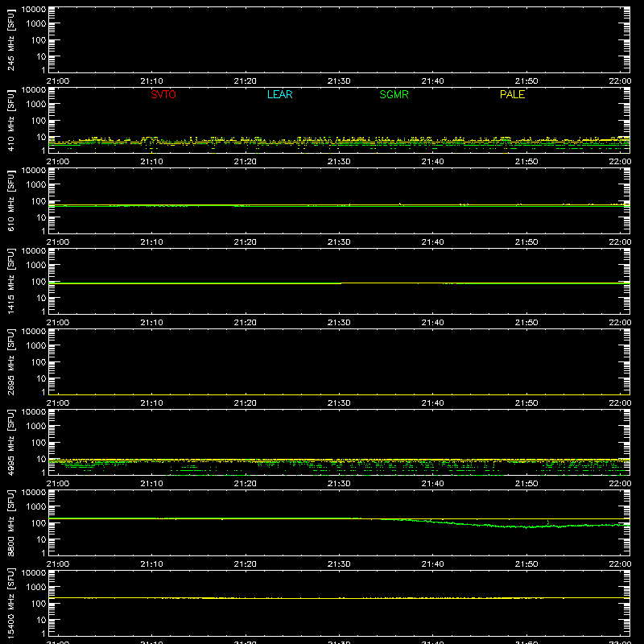This screenshot has height=644, width=644.
Task: Click the yellow bump on 610 MHz trace
Action: [x=400, y=204]
